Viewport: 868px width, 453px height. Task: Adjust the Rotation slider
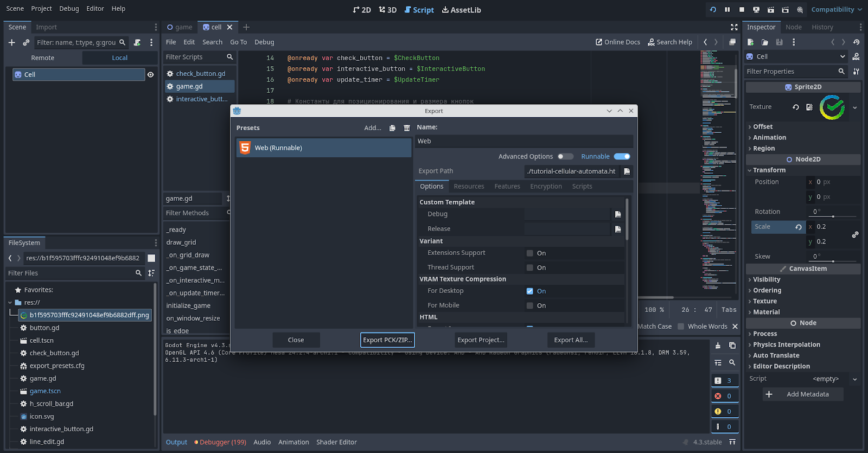[x=833, y=217]
